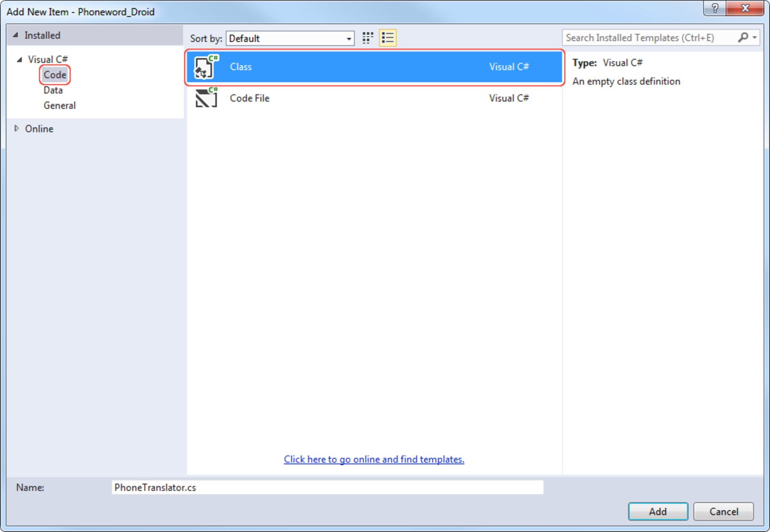Collapse the Installed section
Screen dimensions: 770x532
(x=16, y=35)
